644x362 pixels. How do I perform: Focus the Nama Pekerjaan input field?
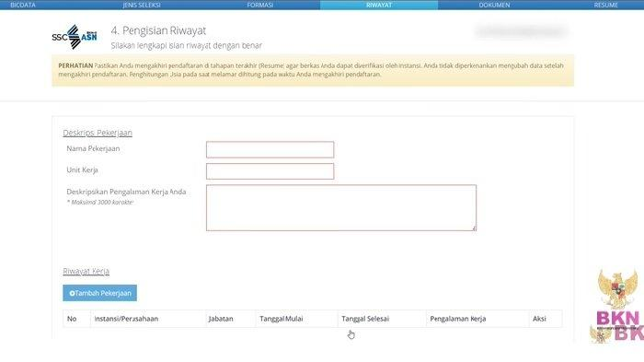click(270, 150)
